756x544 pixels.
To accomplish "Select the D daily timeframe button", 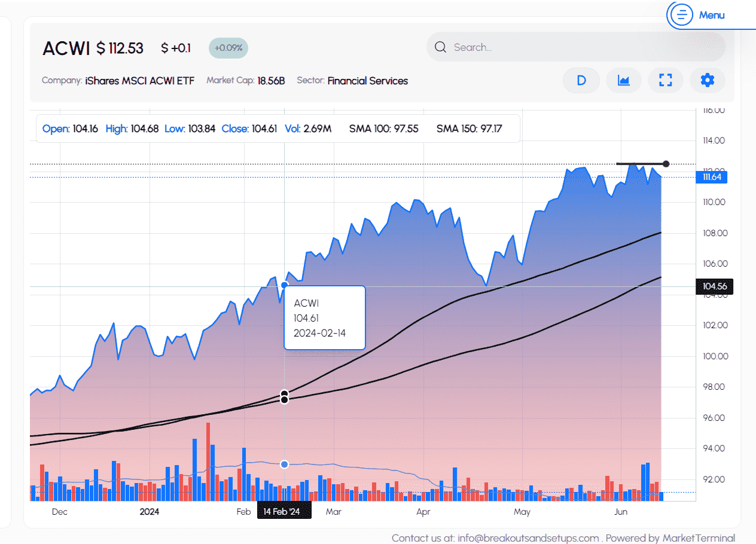I will [581, 80].
